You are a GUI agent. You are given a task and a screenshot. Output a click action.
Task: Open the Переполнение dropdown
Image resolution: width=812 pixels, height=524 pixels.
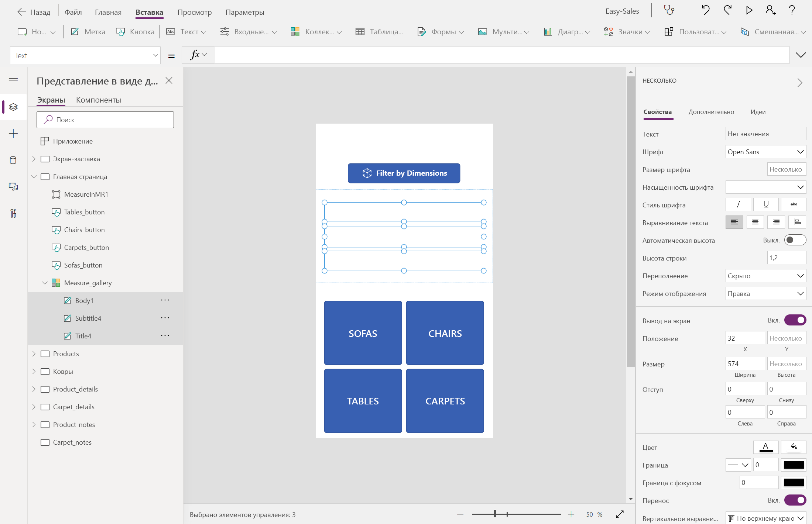click(x=765, y=276)
